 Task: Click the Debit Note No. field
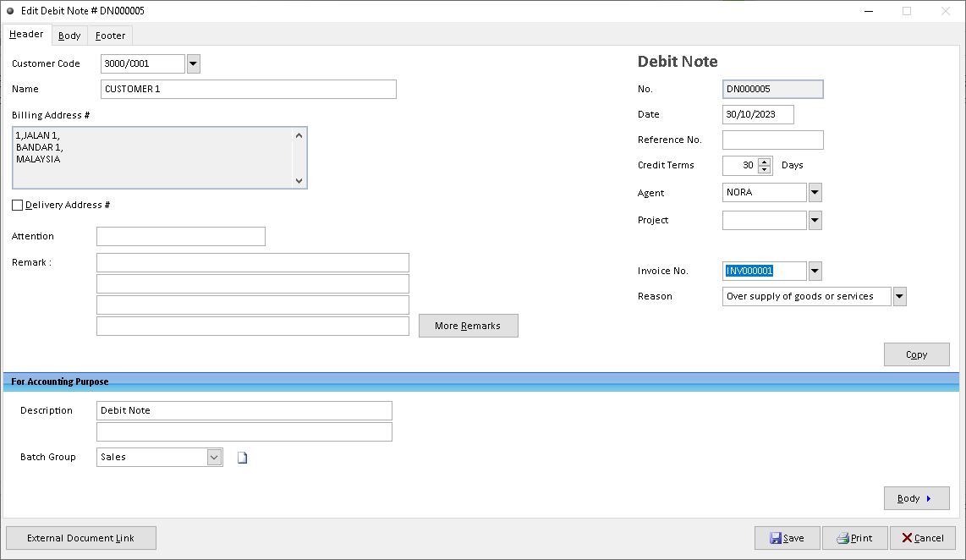pos(772,90)
